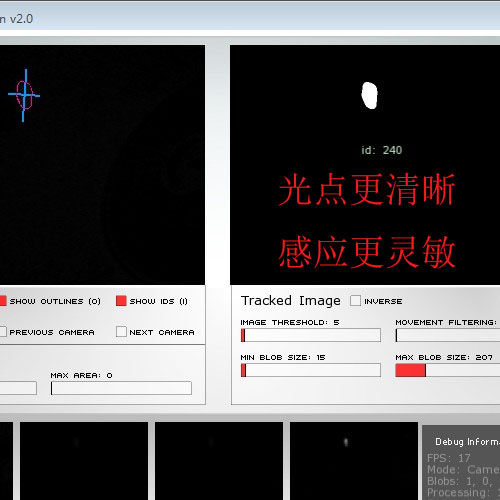The width and height of the screenshot is (500, 500).
Task: Click the Previous Camera box
Action: 3,332
